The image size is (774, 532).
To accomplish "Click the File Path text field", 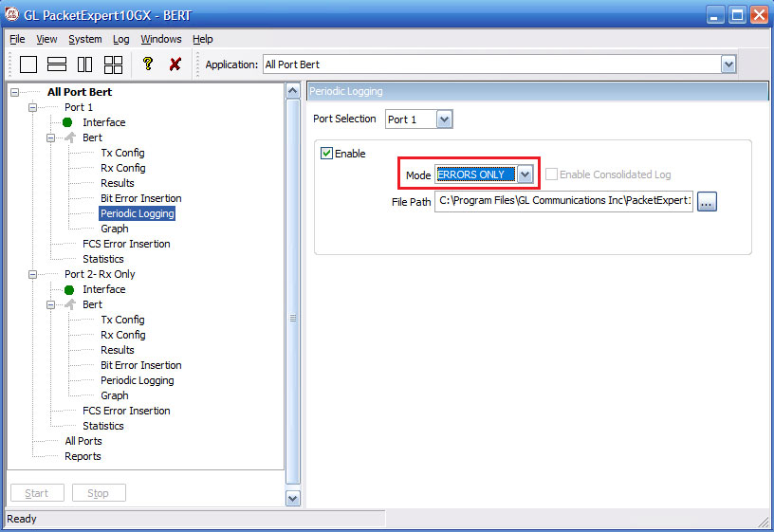I will 563,202.
